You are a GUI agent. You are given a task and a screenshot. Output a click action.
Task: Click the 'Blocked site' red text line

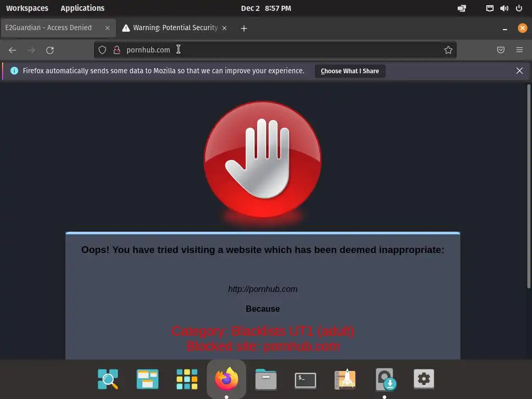(x=262, y=346)
